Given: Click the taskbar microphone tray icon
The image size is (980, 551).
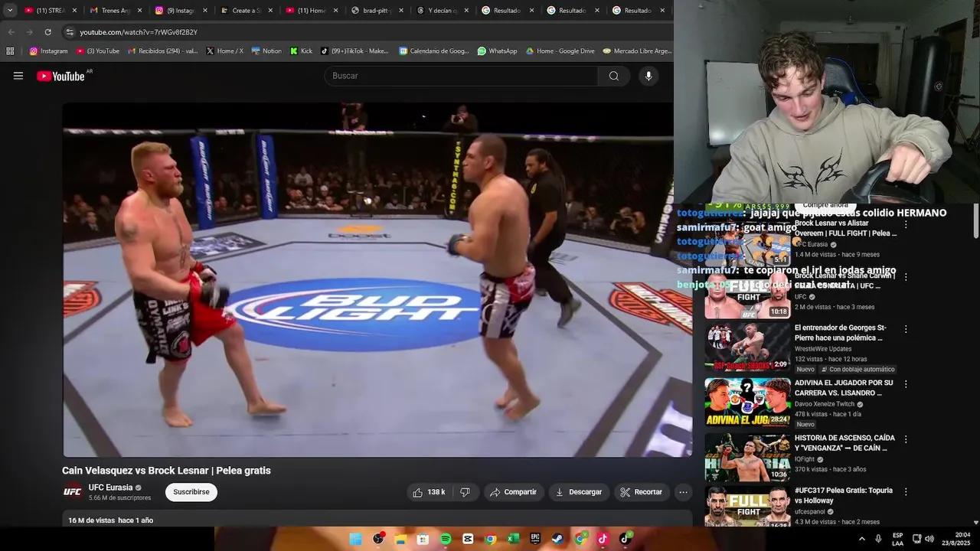Looking at the screenshot, I should (878, 539).
